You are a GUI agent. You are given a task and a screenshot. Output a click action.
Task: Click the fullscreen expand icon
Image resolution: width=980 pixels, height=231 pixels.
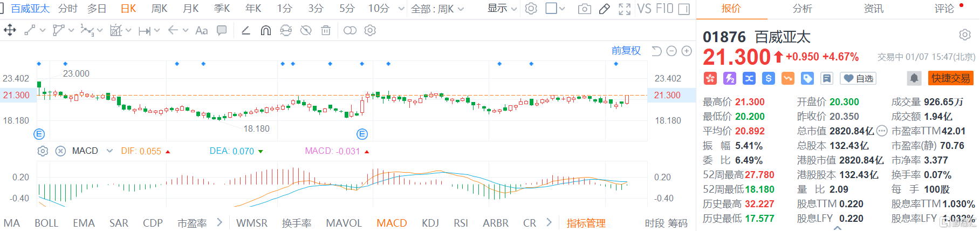pyautogui.click(x=625, y=9)
